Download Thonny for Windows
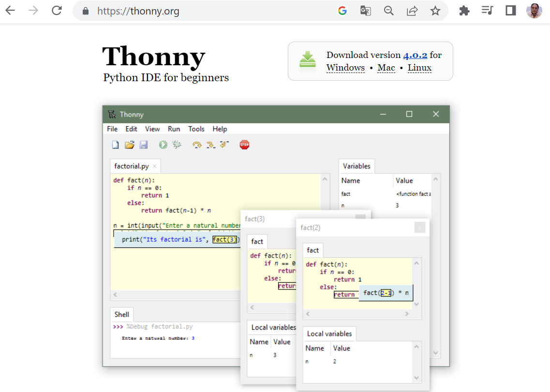This screenshot has width=550, height=392. tap(345, 68)
